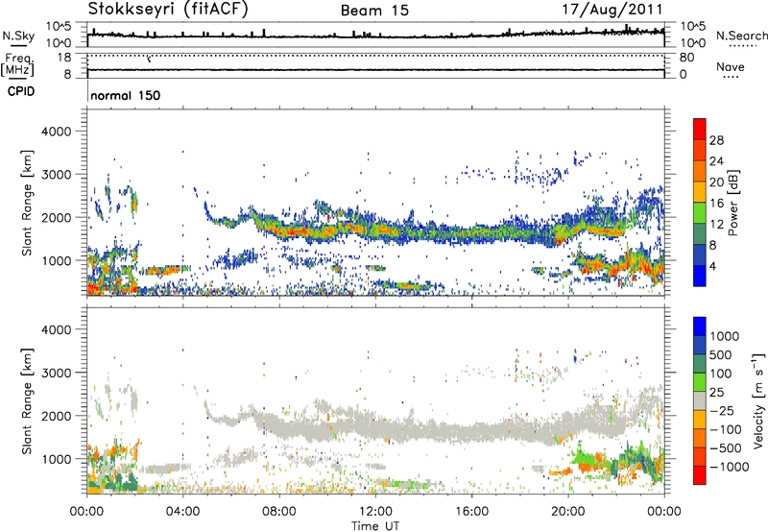Select the '16' Power colorbar label
The image size is (768, 532).
click(x=716, y=204)
